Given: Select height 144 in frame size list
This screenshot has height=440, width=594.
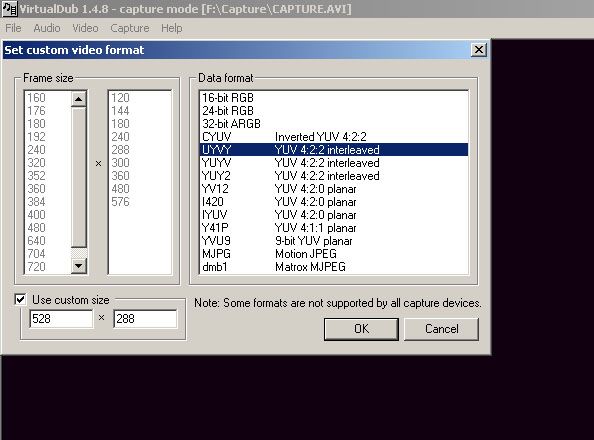Looking at the screenshot, I should 140,111.
